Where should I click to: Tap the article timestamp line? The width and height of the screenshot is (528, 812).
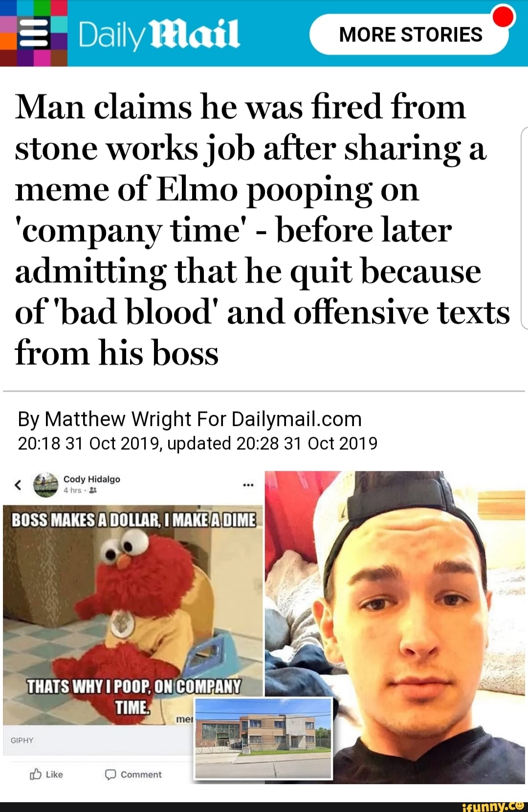(198, 443)
